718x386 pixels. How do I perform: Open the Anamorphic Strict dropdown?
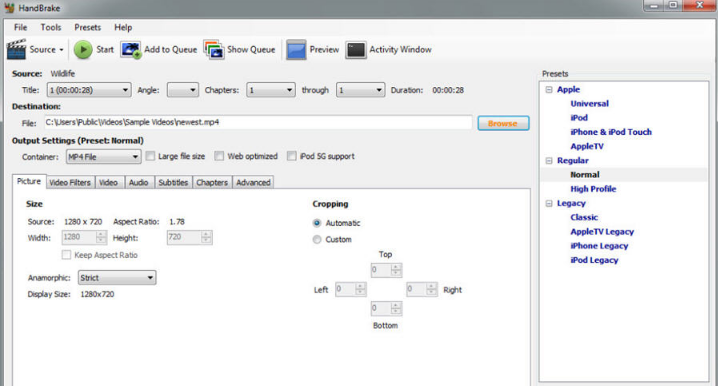point(117,277)
